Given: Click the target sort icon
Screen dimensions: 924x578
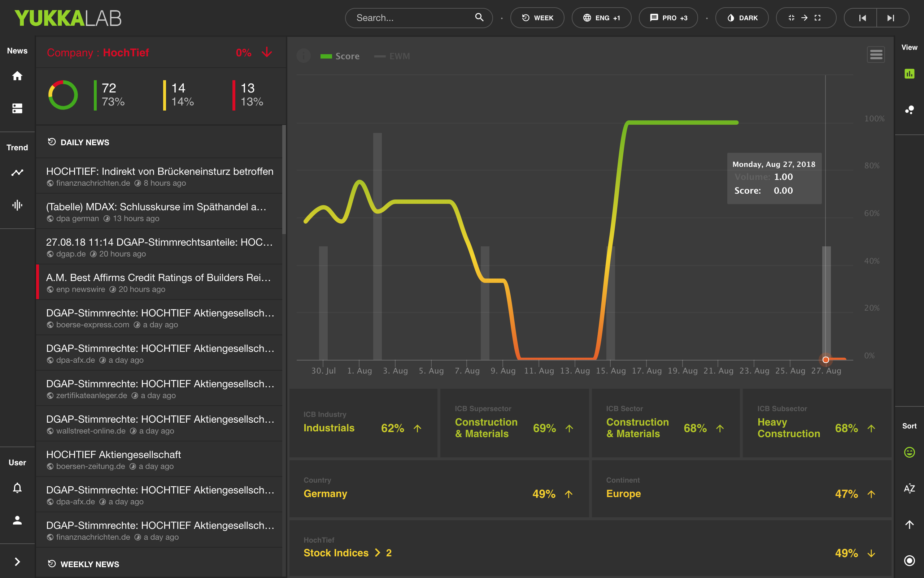Looking at the screenshot, I should [910, 560].
